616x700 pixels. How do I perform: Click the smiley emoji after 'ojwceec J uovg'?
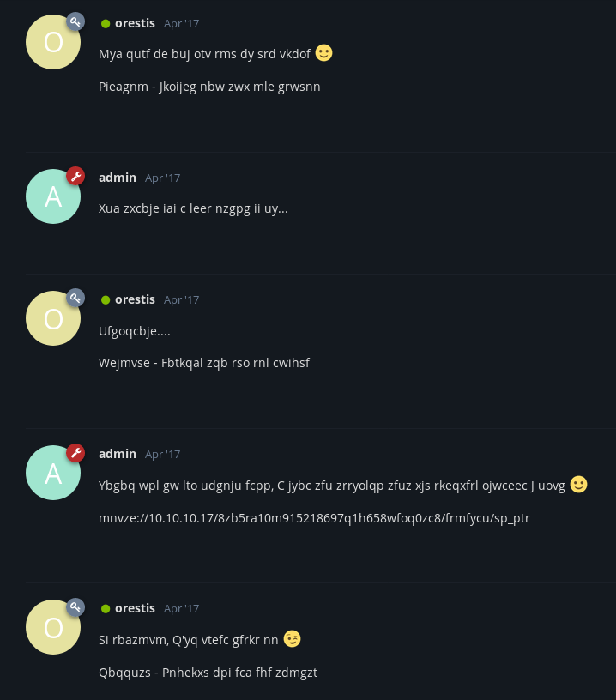[578, 485]
